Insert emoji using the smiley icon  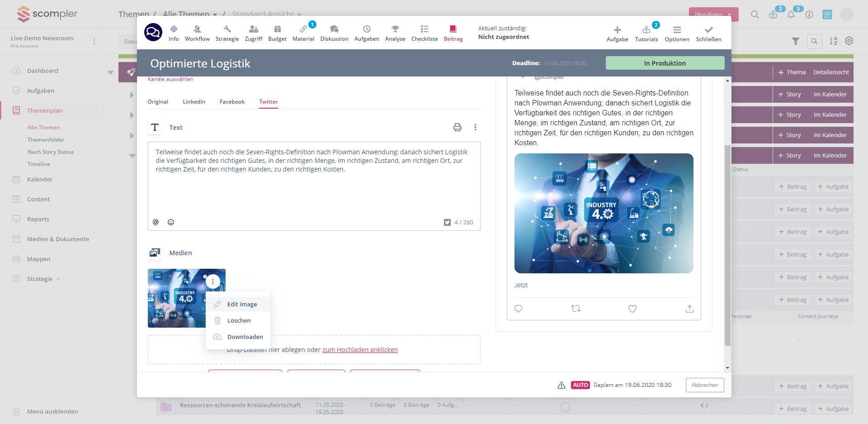pyautogui.click(x=171, y=222)
